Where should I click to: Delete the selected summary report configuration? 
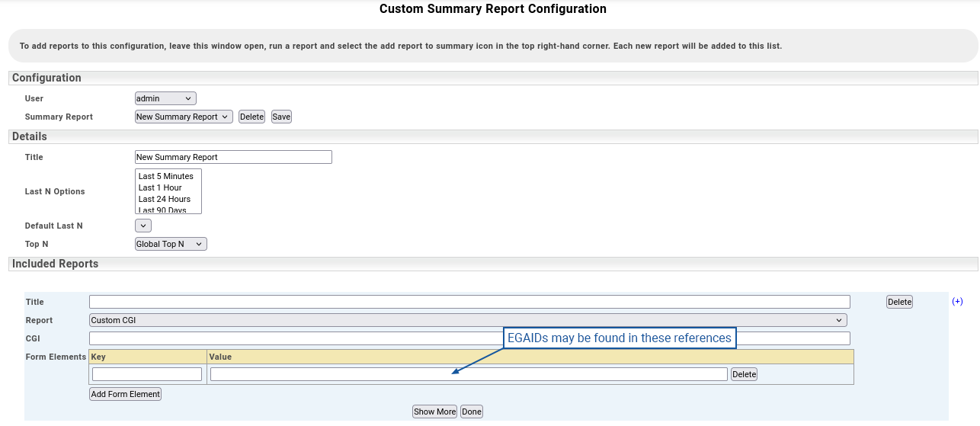tap(251, 117)
